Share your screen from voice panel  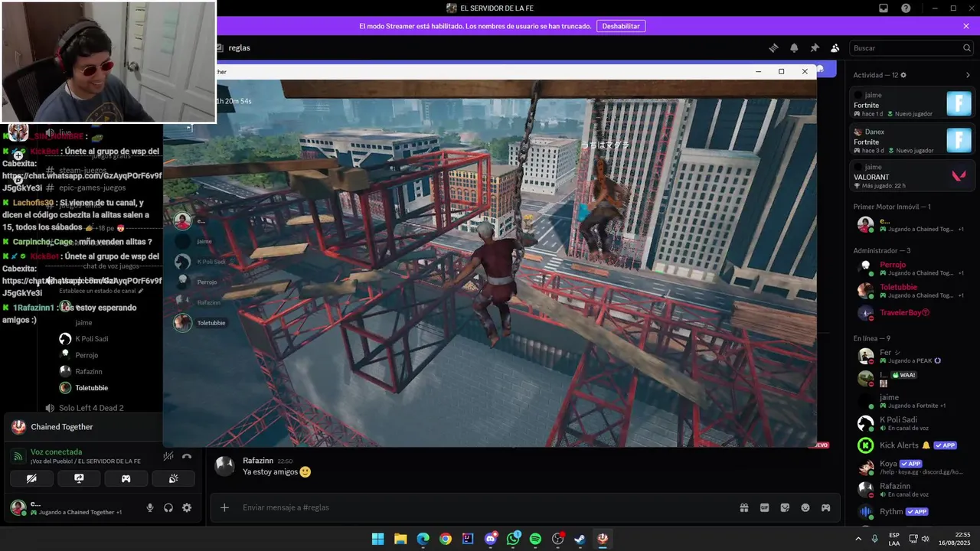coord(79,479)
